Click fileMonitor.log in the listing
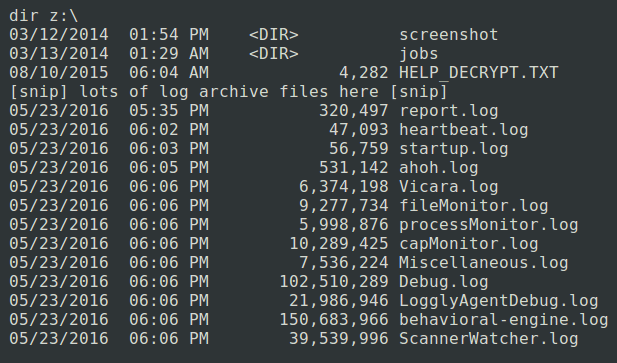Viewport: 617px width, 363px height. tap(474, 206)
